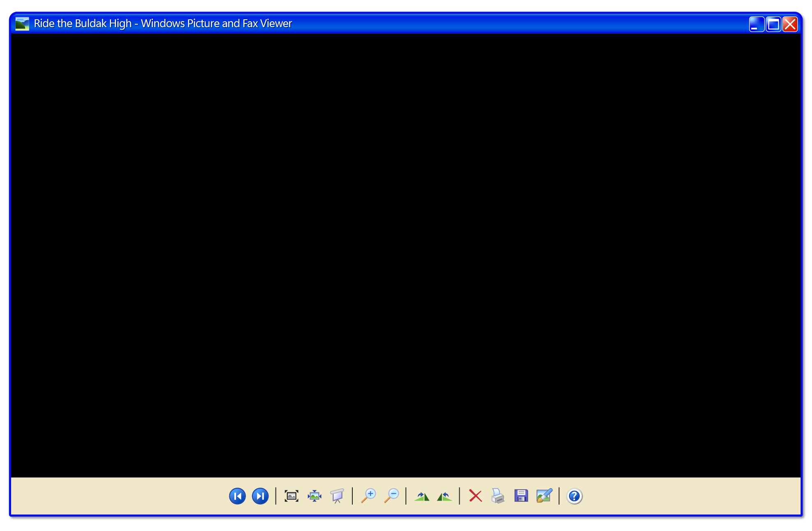812x531 pixels.
Task: Click the Zoom In magnifier
Action: 368,496
